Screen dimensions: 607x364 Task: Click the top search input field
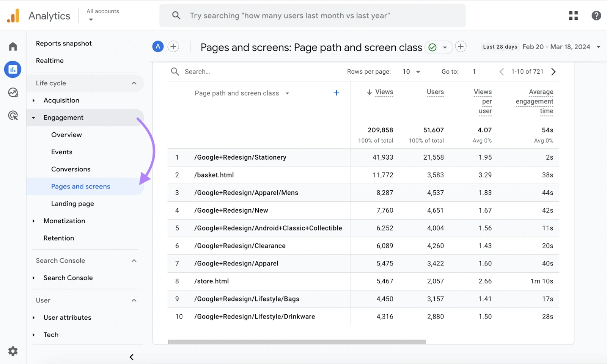coord(312,16)
